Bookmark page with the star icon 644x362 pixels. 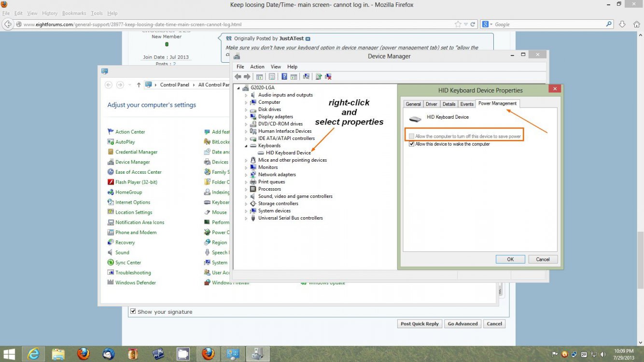click(x=458, y=24)
